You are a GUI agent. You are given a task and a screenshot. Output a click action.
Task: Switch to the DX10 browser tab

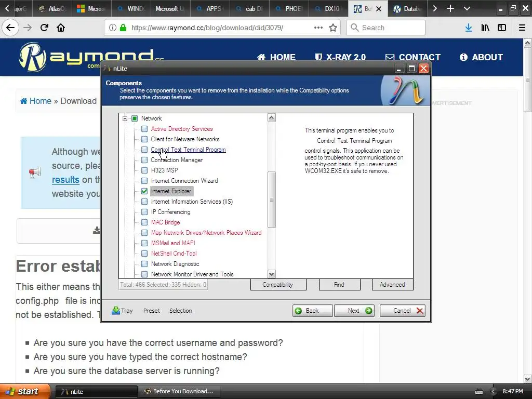click(328, 8)
